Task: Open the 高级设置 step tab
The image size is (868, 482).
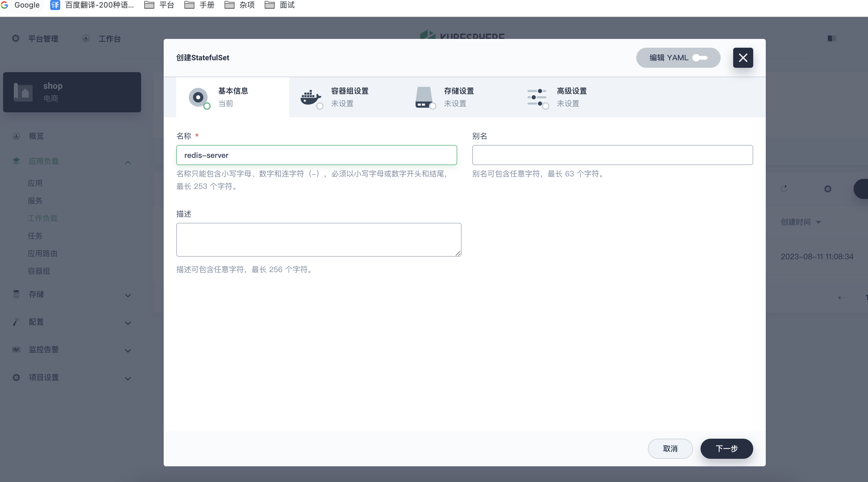Action: coord(571,97)
